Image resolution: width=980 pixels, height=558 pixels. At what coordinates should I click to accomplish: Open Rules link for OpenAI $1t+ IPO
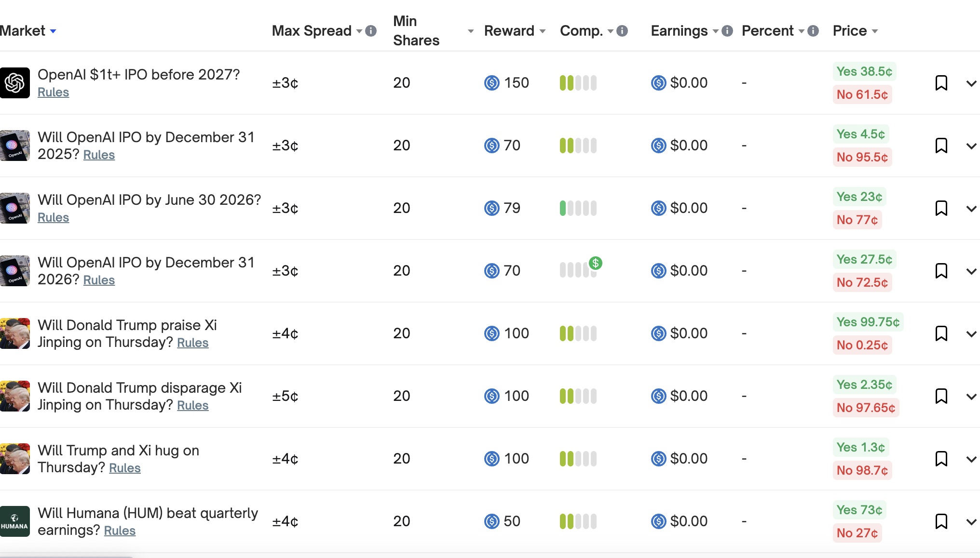pos(53,92)
